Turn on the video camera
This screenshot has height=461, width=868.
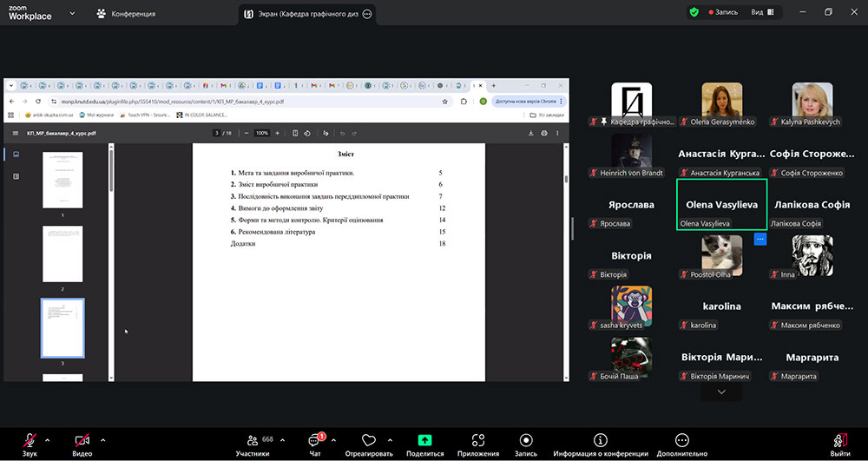(82, 441)
